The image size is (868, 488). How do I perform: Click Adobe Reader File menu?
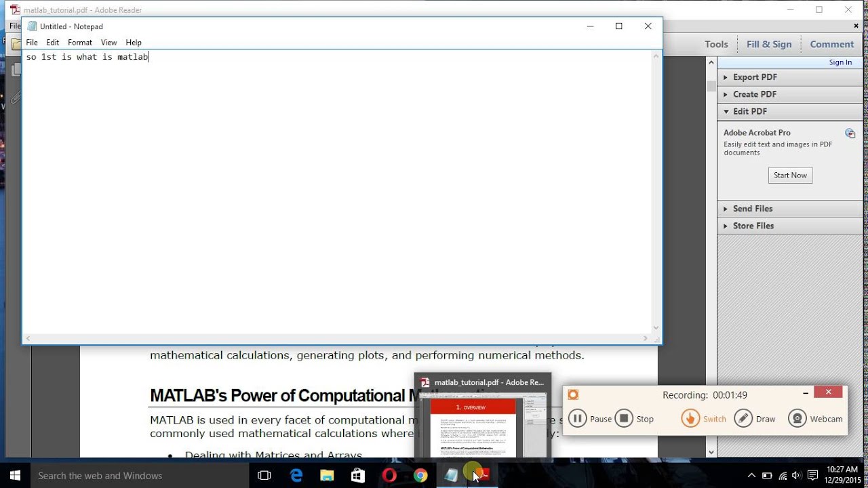point(15,26)
